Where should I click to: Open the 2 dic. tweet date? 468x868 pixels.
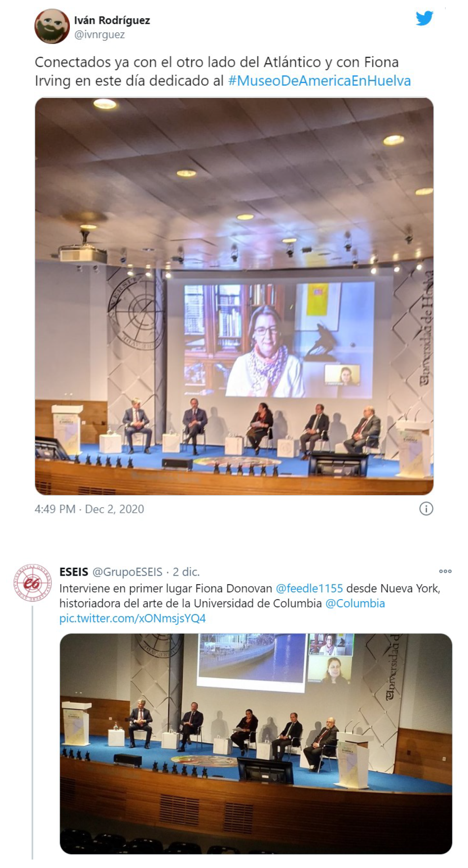tap(186, 572)
